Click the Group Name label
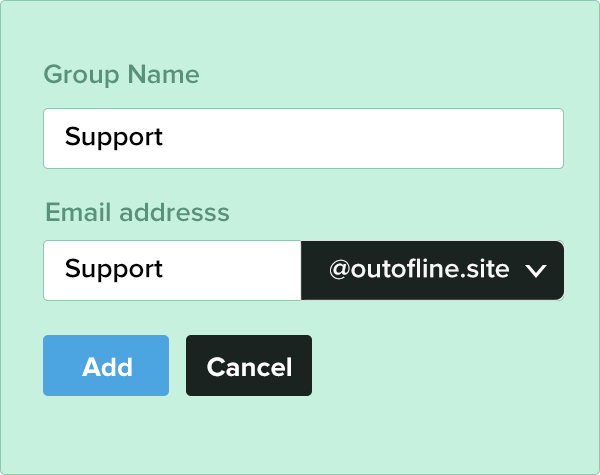Viewport: 600px width, 475px height. (x=121, y=75)
